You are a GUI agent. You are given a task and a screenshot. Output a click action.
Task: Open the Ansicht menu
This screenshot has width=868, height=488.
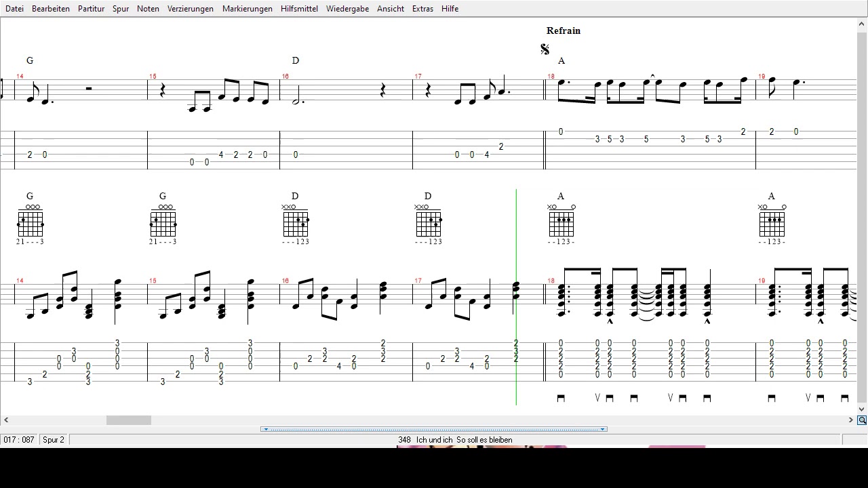coord(391,9)
